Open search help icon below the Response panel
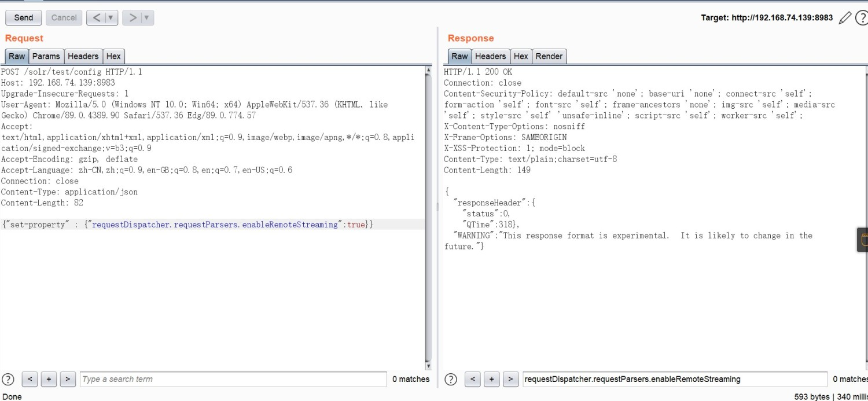The height and width of the screenshot is (401, 868). (x=451, y=379)
